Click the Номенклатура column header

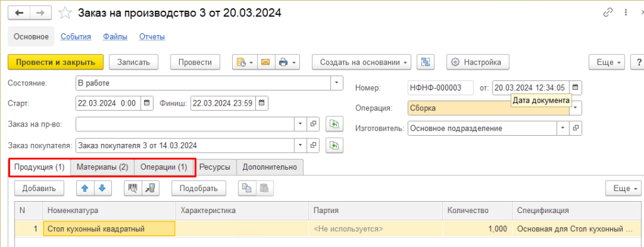[x=109, y=211]
